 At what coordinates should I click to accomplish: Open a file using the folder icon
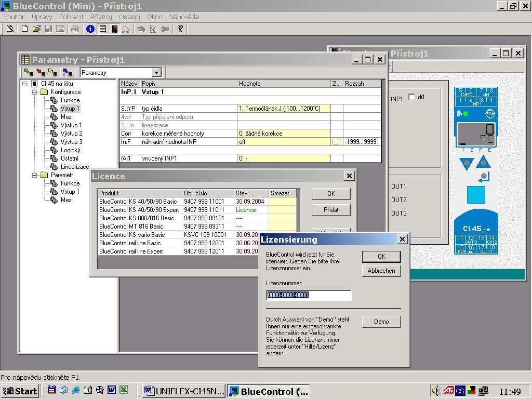tap(36, 29)
